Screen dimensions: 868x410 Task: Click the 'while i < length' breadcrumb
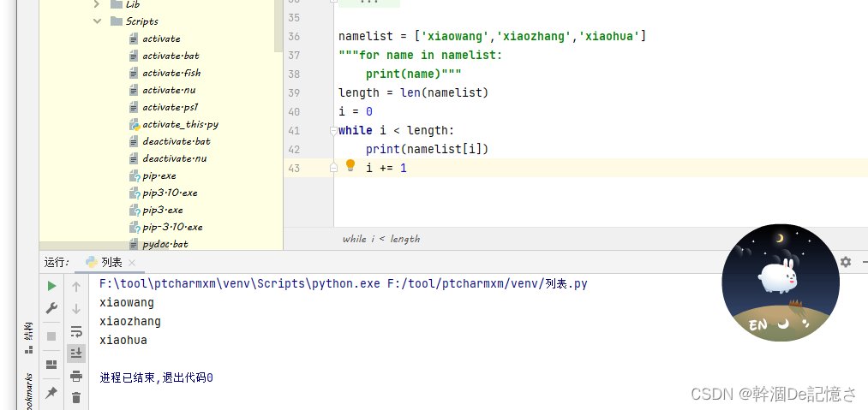tap(380, 239)
